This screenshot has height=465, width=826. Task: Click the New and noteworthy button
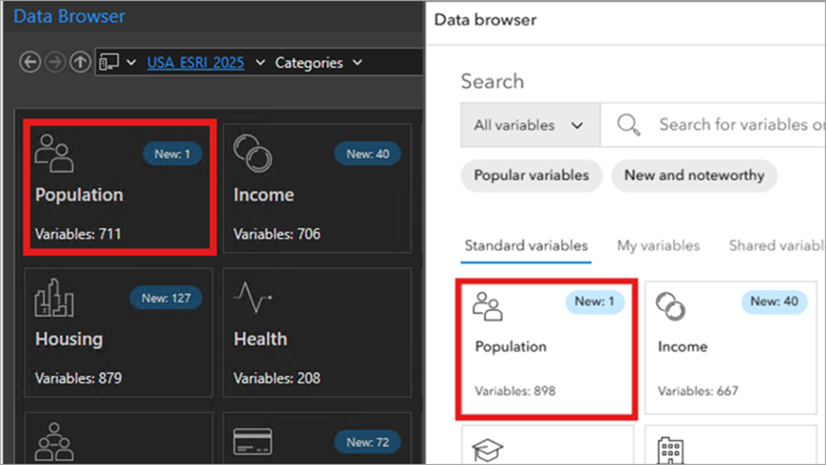pos(694,175)
